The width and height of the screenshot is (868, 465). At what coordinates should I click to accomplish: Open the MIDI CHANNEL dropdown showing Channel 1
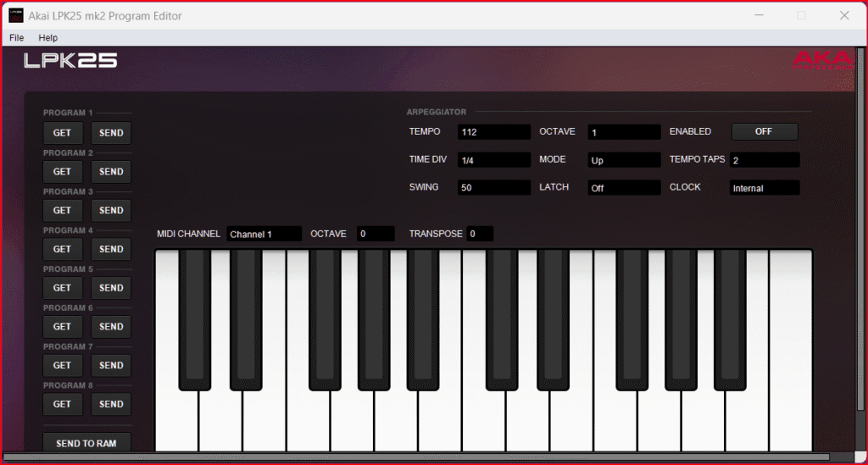click(264, 234)
